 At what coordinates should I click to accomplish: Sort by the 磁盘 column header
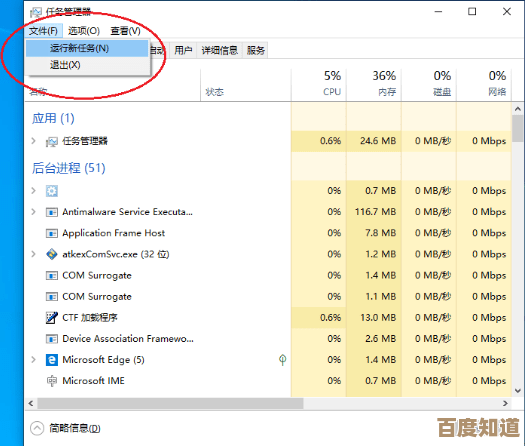429,84
